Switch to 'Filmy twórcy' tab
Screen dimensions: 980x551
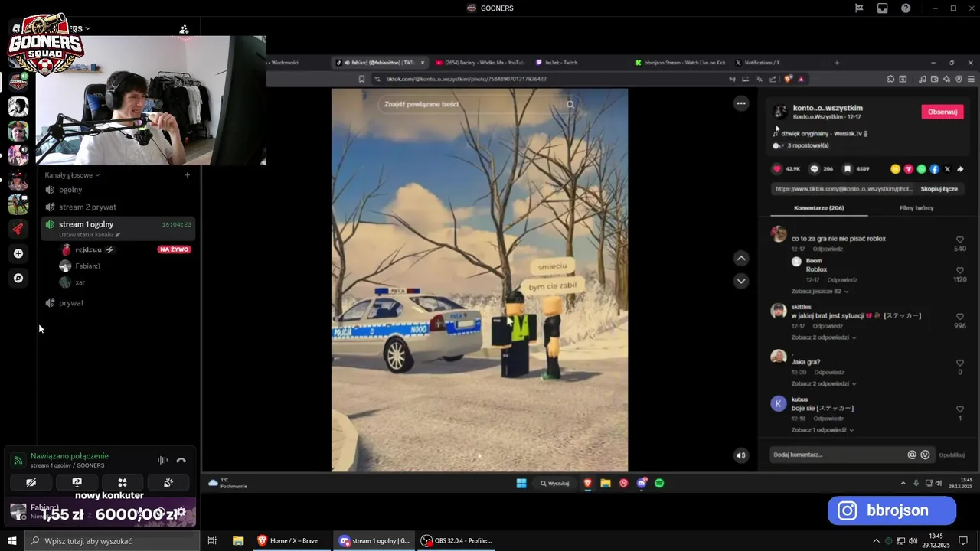(x=916, y=208)
